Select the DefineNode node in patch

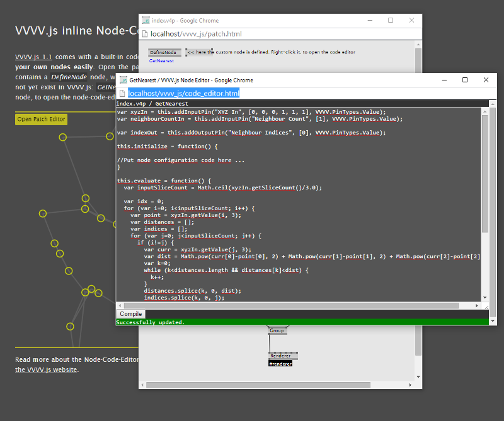pyautogui.click(x=164, y=52)
